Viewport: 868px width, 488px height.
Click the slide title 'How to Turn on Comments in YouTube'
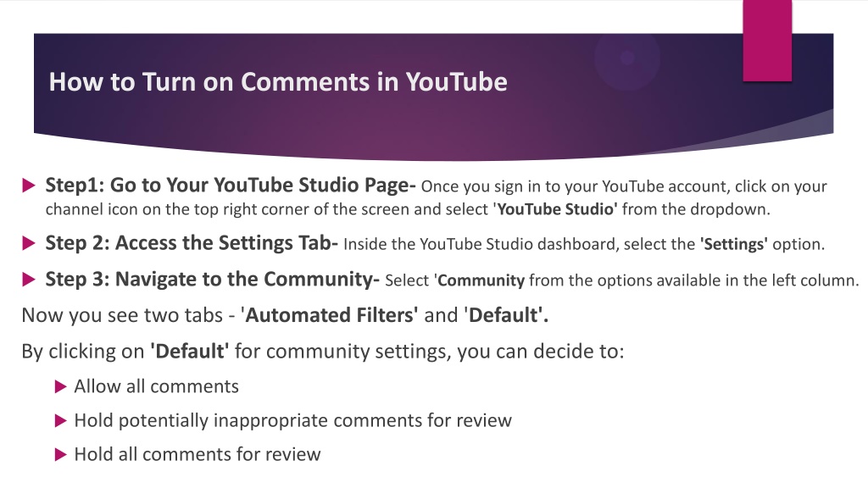click(x=278, y=82)
